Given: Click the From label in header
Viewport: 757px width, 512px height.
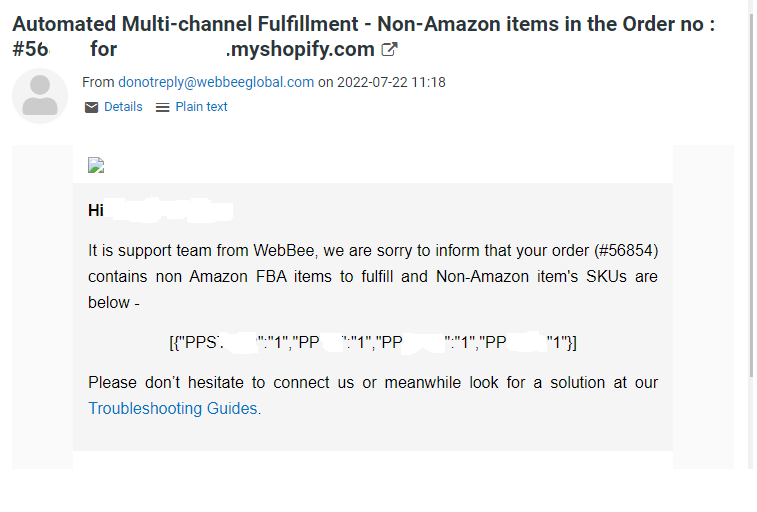Looking at the screenshot, I should point(98,82).
